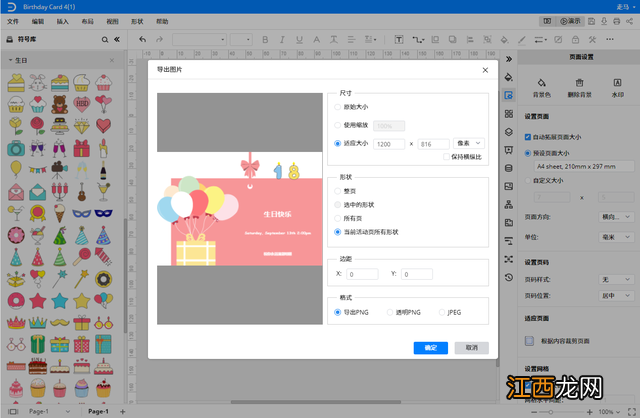640x418 pixels.
Task: Click the zoom slider handle
Action: pos(551,412)
